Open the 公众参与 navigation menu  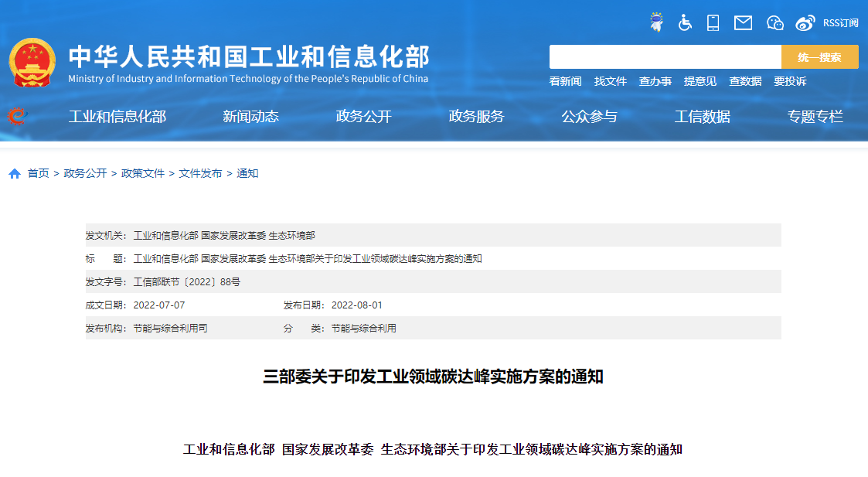[x=590, y=116]
